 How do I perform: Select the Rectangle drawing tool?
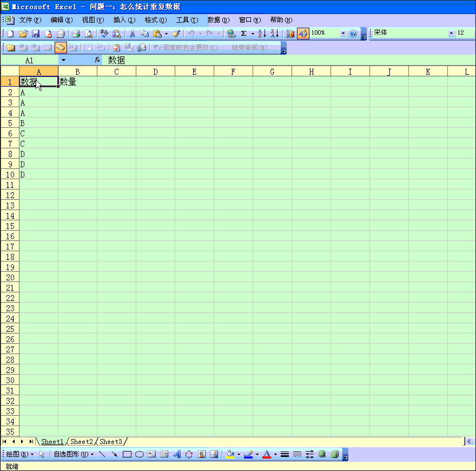127,454
